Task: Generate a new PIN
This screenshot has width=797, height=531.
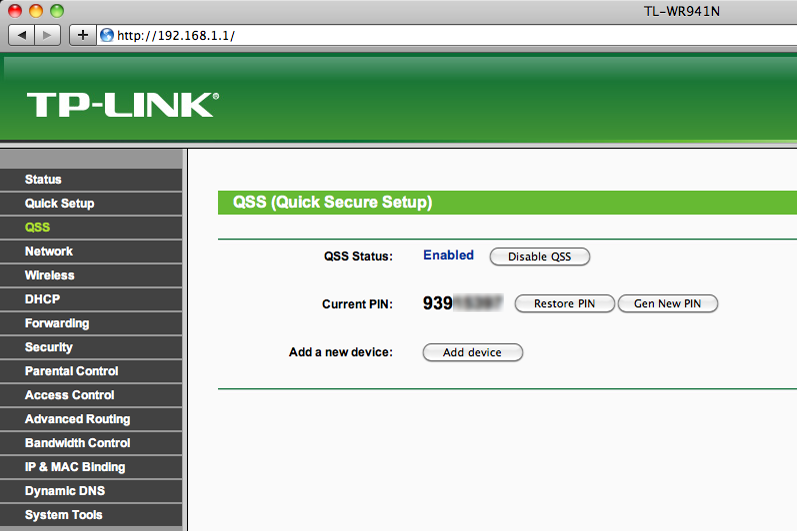Action: 667,304
